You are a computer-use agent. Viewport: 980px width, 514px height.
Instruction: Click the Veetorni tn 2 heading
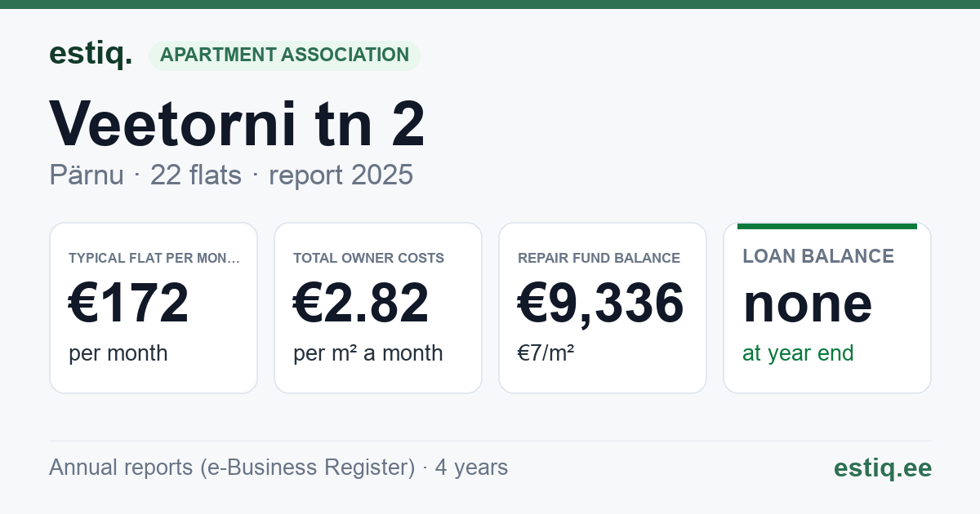pos(237,124)
